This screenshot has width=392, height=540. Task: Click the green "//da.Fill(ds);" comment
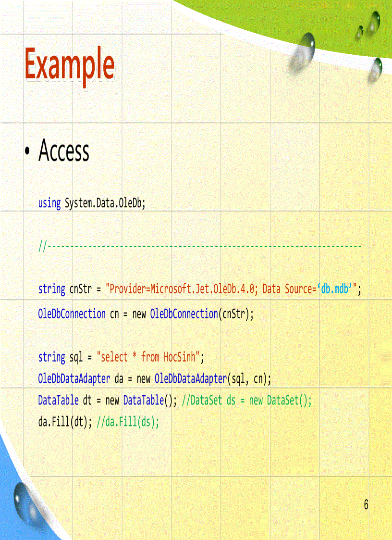coord(128,422)
